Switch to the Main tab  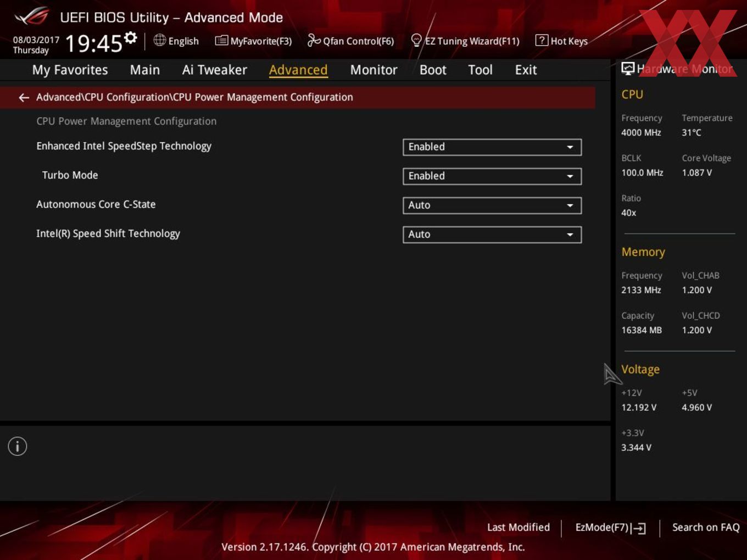(x=145, y=70)
